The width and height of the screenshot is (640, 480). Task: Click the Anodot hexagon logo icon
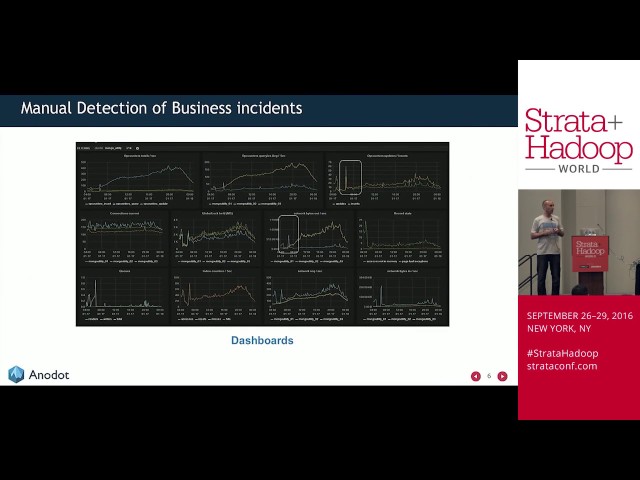coord(16,374)
